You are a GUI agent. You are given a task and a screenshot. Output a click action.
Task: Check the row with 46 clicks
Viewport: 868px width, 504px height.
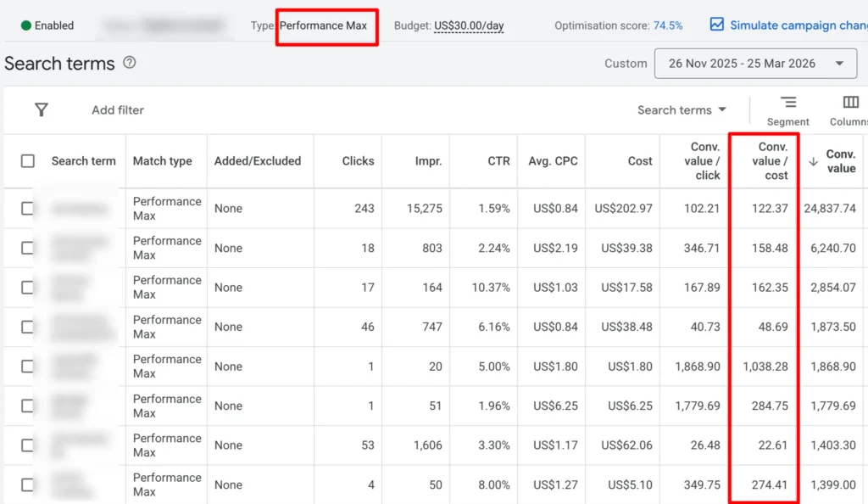tap(28, 327)
